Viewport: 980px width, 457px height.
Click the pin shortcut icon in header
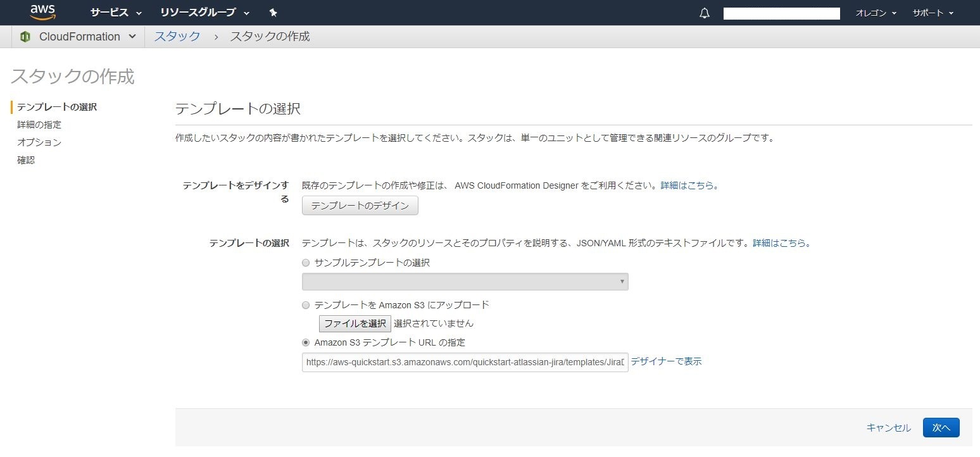pos(273,13)
